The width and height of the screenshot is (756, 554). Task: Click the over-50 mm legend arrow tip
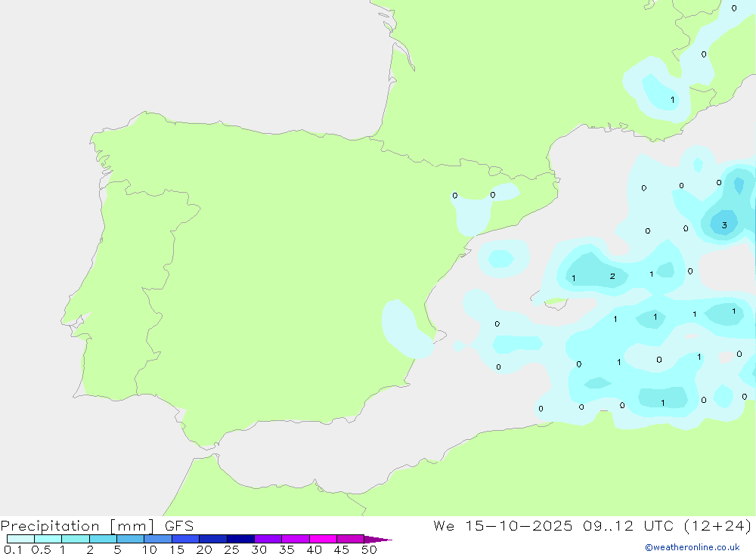click(378, 540)
